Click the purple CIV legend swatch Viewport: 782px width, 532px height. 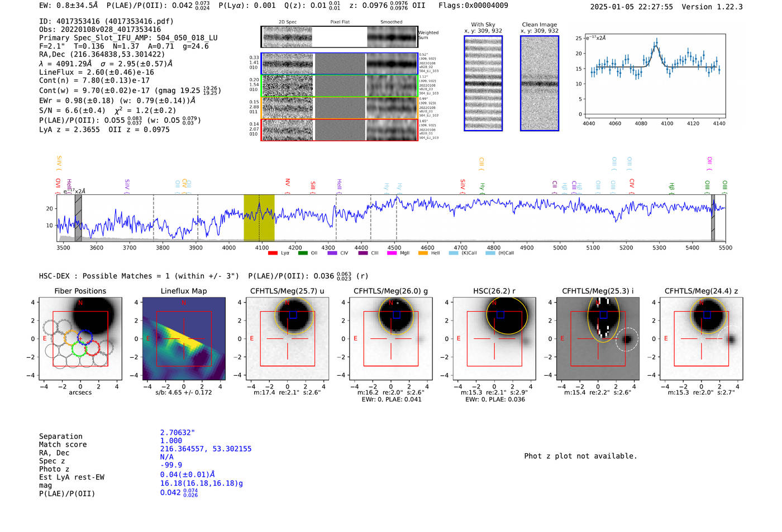[x=332, y=253]
